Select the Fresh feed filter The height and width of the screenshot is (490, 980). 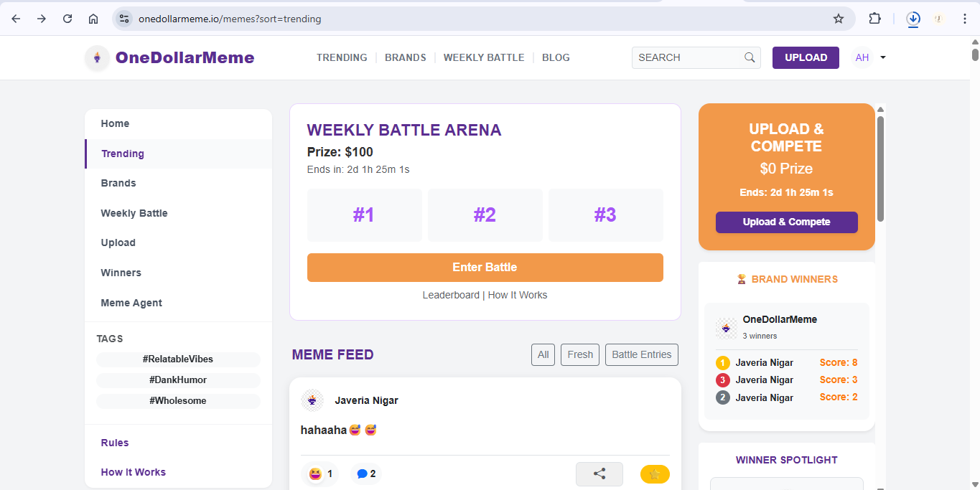[579, 354]
